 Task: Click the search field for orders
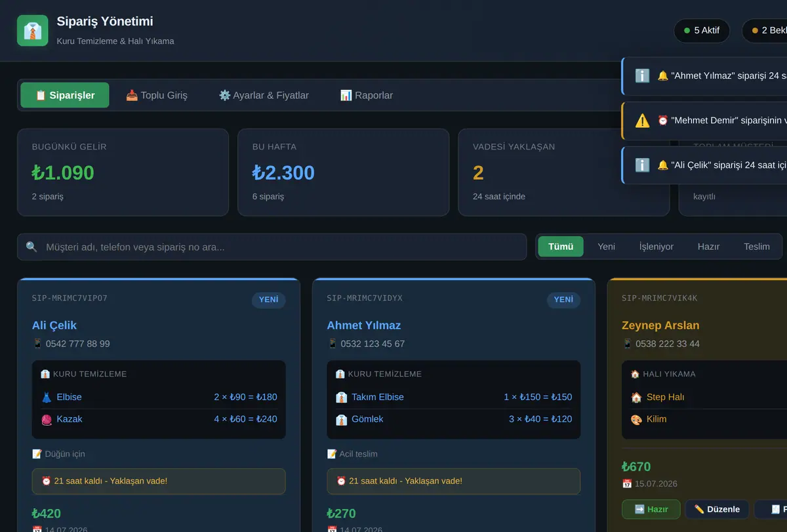click(272, 247)
